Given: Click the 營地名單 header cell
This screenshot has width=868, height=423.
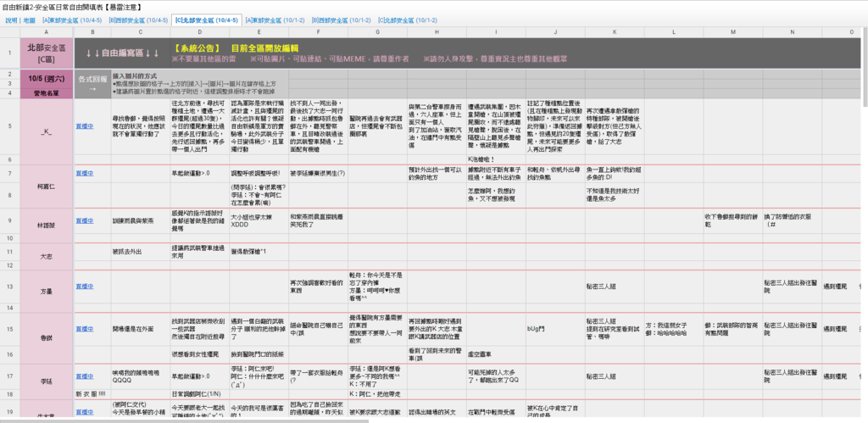Looking at the screenshot, I should [46, 93].
